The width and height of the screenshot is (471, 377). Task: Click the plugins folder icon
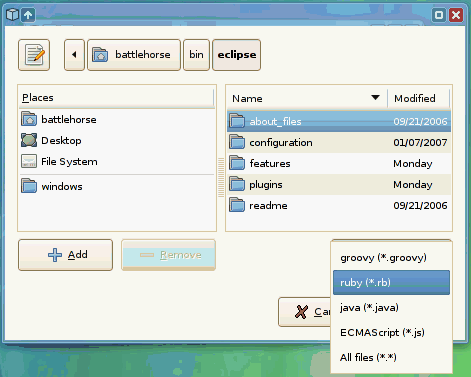click(x=237, y=184)
